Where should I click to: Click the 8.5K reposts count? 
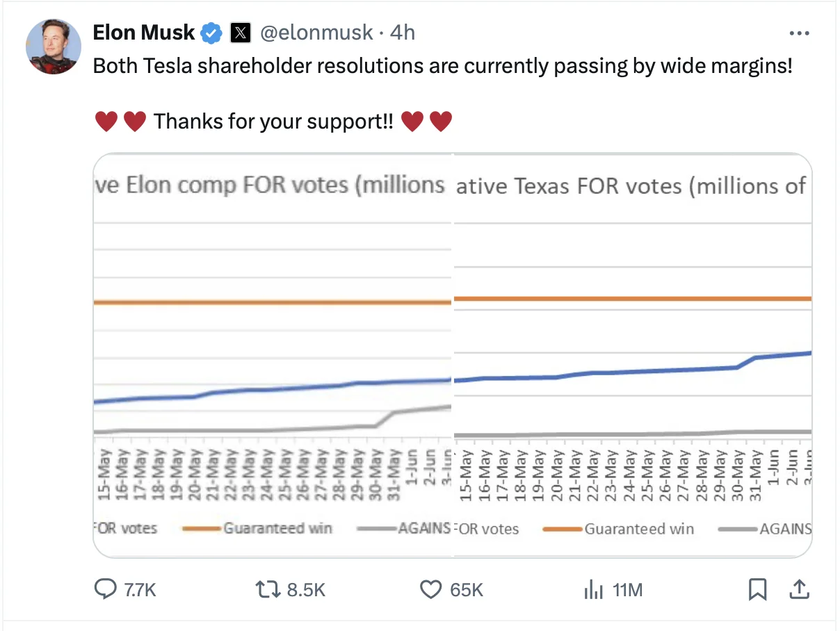click(x=306, y=591)
